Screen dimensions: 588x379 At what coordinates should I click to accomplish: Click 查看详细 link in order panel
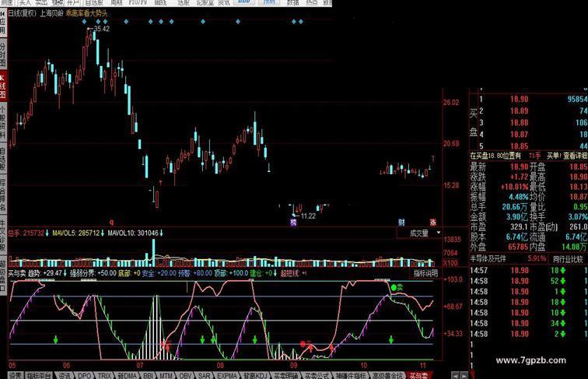(x=576, y=156)
